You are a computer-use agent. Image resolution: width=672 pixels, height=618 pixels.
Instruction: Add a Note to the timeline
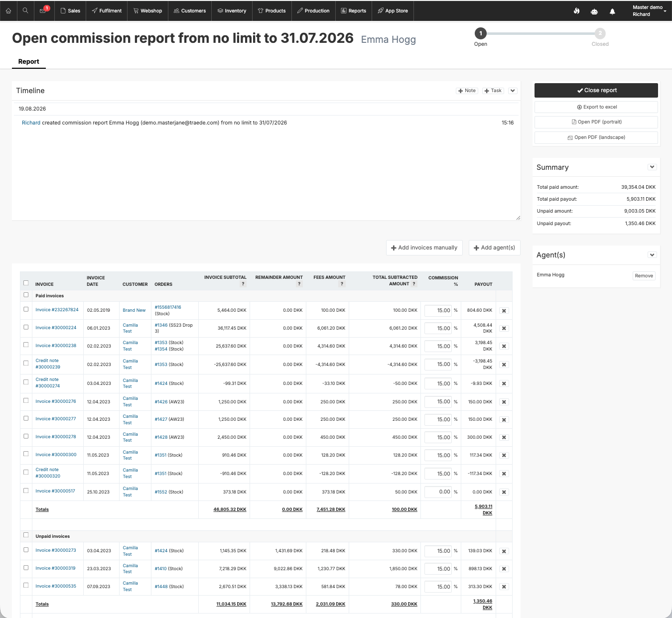[x=467, y=91]
